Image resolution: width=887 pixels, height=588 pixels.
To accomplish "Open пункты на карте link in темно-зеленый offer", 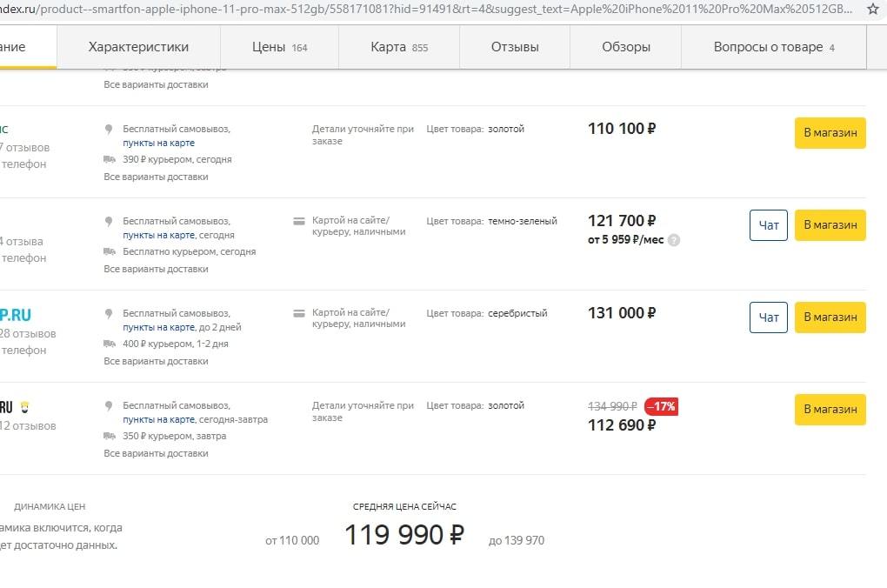I will click(x=158, y=235).
